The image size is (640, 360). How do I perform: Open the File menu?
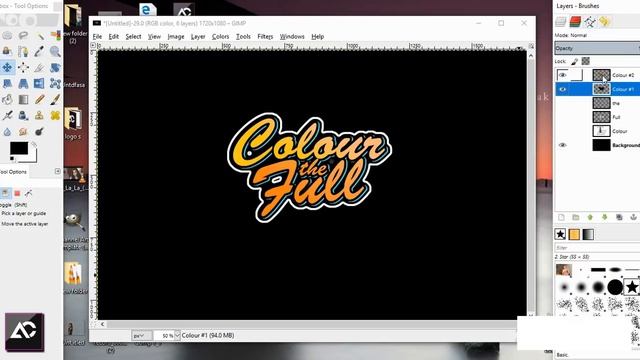[x=97, y=37]
